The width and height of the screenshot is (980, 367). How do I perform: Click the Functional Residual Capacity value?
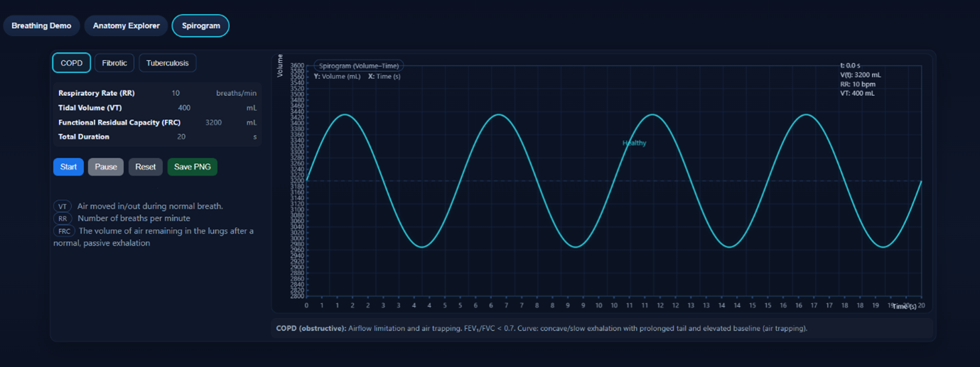(x=213, y=123)
